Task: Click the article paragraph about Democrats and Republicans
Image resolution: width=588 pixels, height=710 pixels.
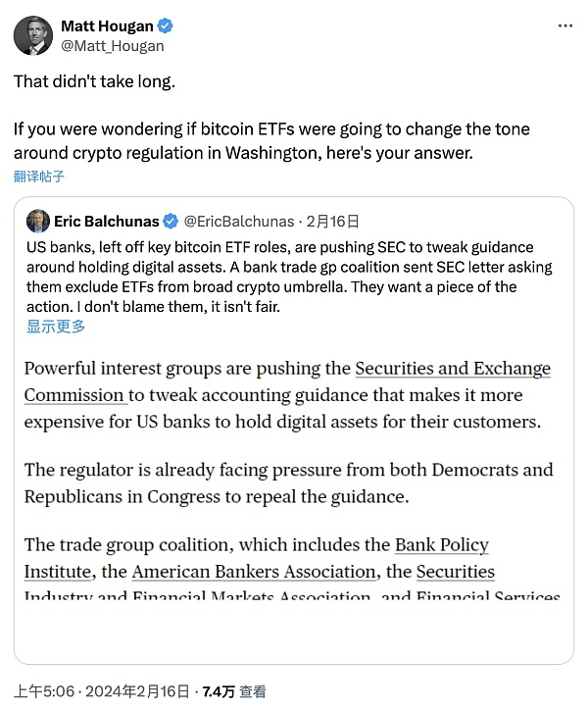Action: 288,482
